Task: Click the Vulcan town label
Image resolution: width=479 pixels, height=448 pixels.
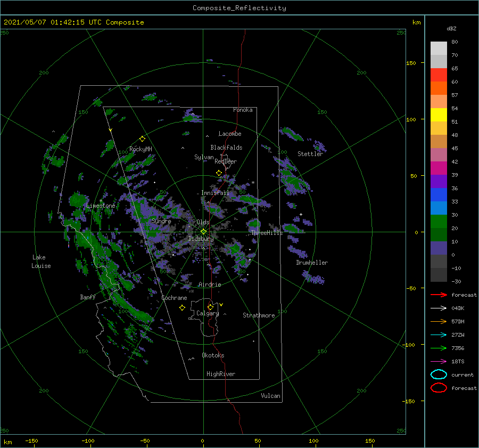Action: click(x=270, y=396)
